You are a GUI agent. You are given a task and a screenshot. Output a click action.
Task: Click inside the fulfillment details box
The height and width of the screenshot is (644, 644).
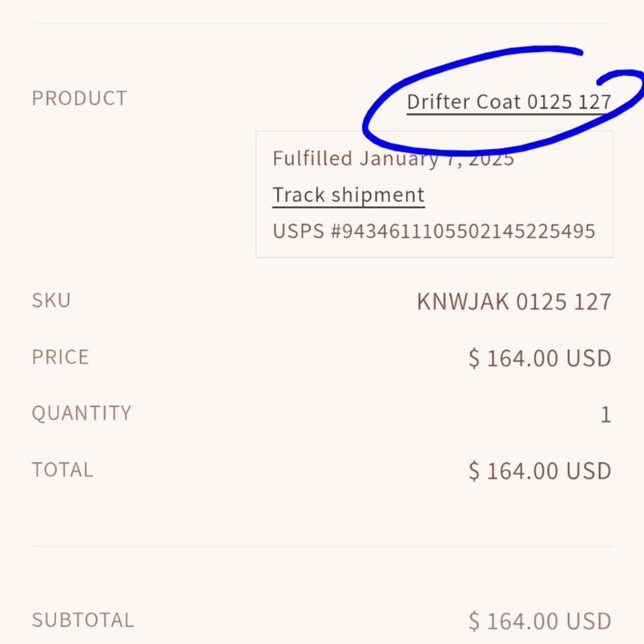pyautogui.click(x=434, y=194)
